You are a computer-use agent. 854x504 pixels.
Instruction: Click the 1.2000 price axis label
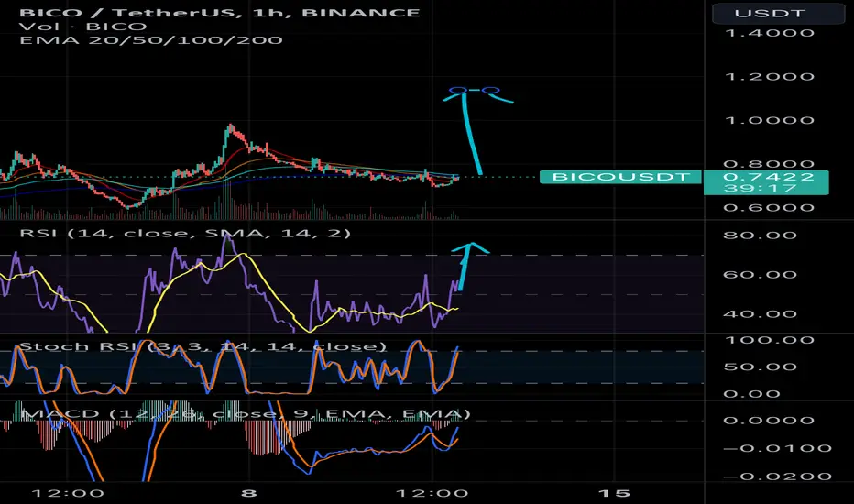770,77
